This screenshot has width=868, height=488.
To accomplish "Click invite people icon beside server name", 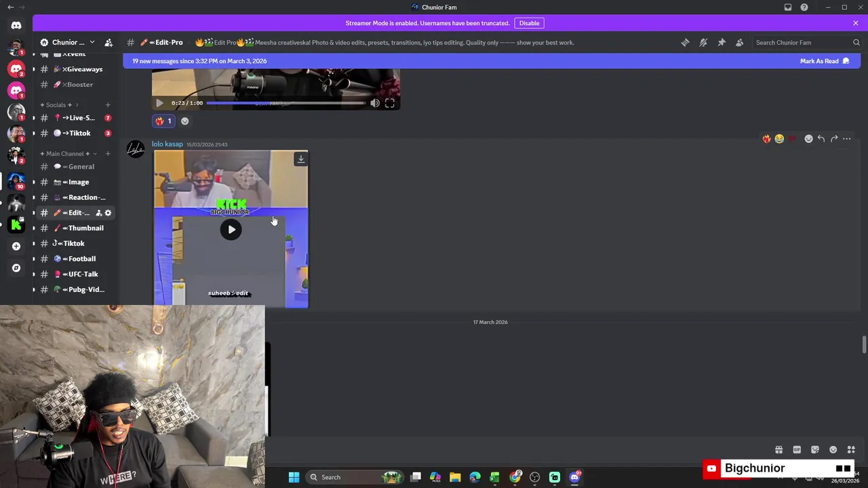I will (x=108, y=43).
